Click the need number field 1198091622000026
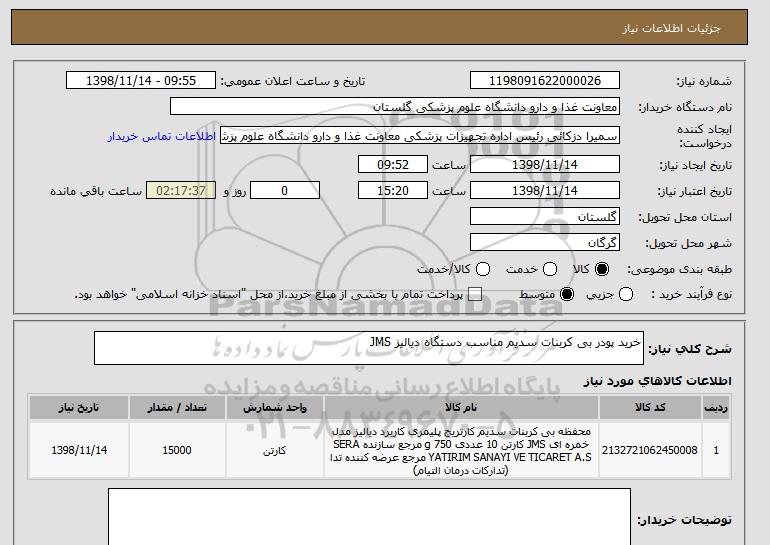Screen dimensions: 770x545 (x=545, y=81)
